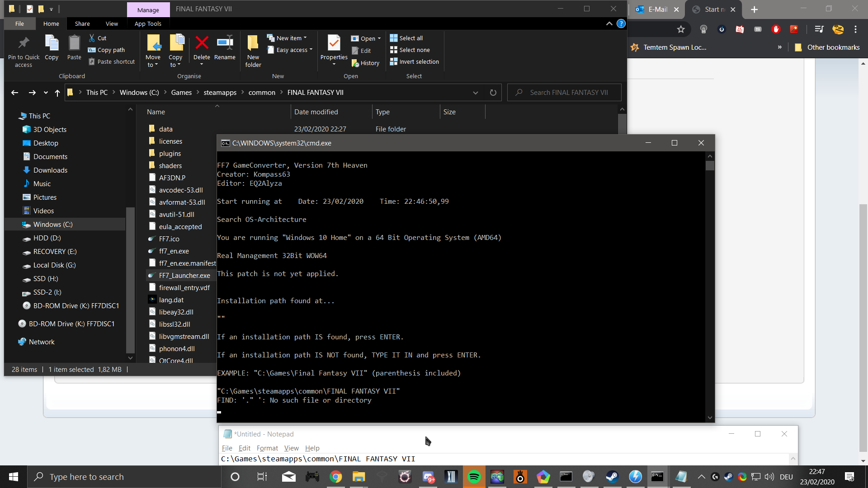Image resolution: width=868 pixels, height=488 pixels.
Task: Open the File tab in Explorer
Action: (x=19, y=23)
